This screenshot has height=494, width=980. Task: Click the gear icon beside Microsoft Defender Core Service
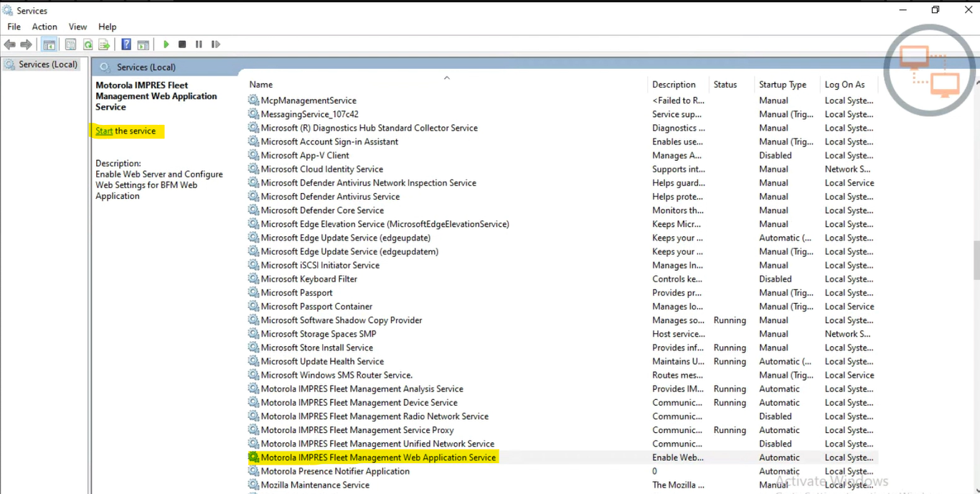point(253,210)
